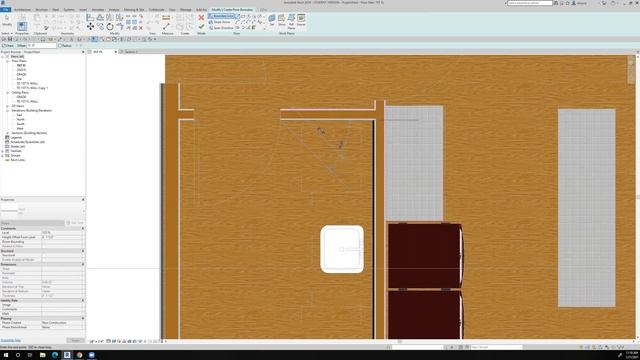Click the Revit taskbar icon
The image size is (640, 360).
[67, 355]
